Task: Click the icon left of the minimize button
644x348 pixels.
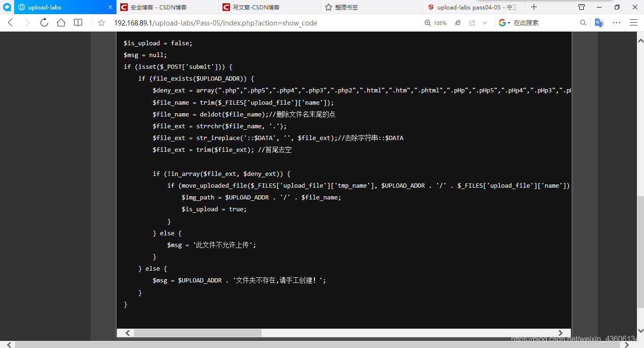Action: tap(582, 7)
